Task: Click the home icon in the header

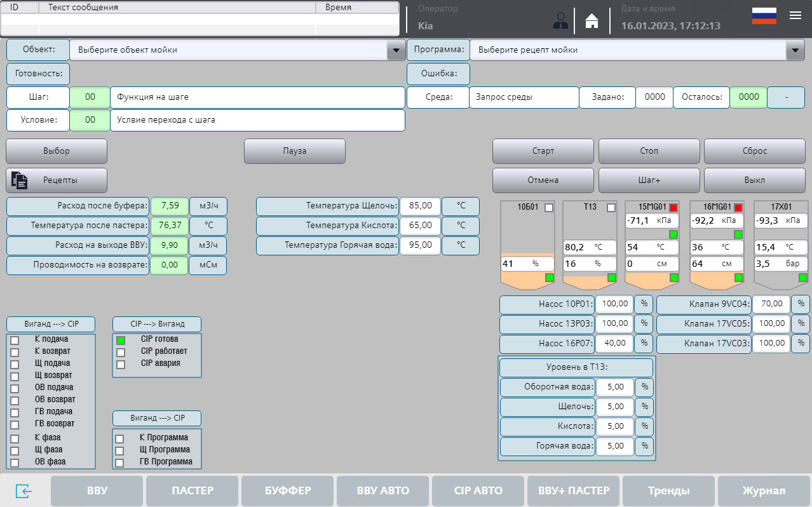Action: [x=591, y=21]
